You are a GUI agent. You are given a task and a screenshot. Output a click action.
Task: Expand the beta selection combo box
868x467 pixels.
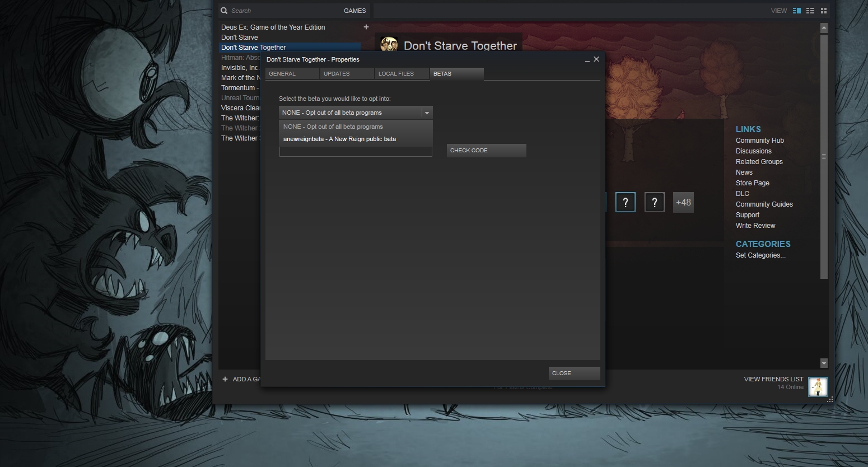click(356, 113)
